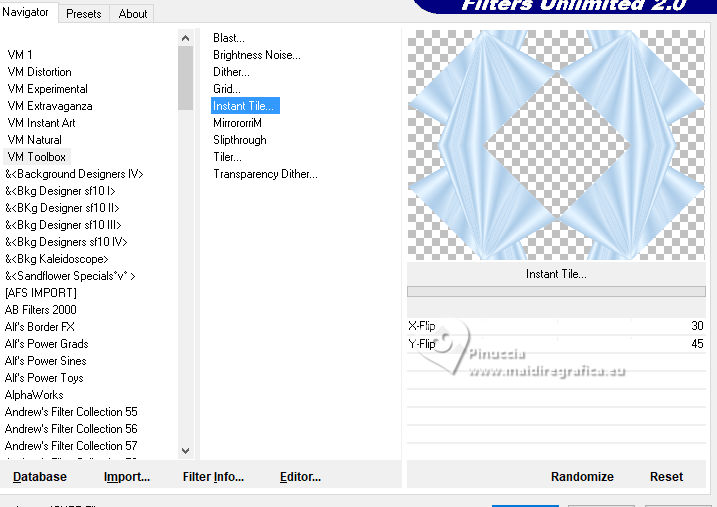Open Filter Info... dialog

213,477
